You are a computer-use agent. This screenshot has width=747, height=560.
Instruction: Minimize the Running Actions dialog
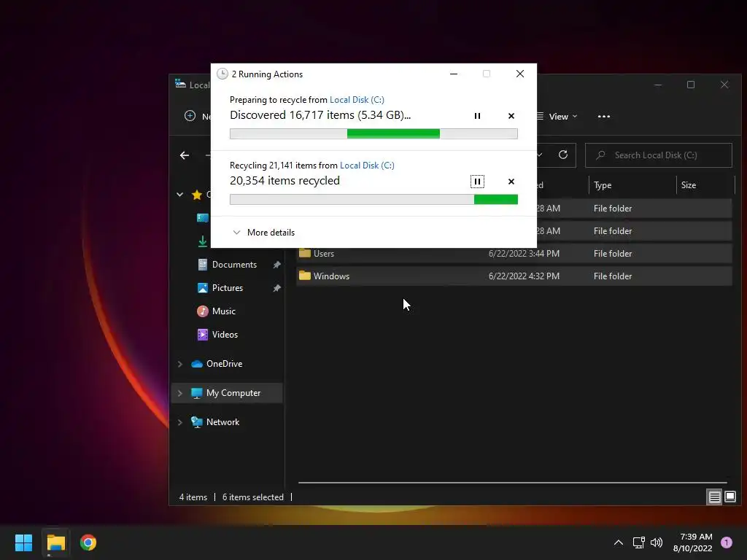(x=454, y=74)
